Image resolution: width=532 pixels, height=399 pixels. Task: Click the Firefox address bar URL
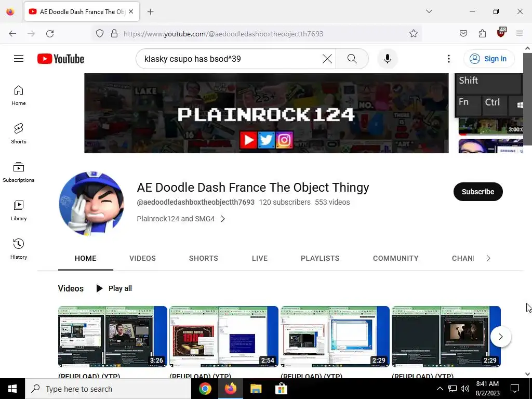(223, 34)
